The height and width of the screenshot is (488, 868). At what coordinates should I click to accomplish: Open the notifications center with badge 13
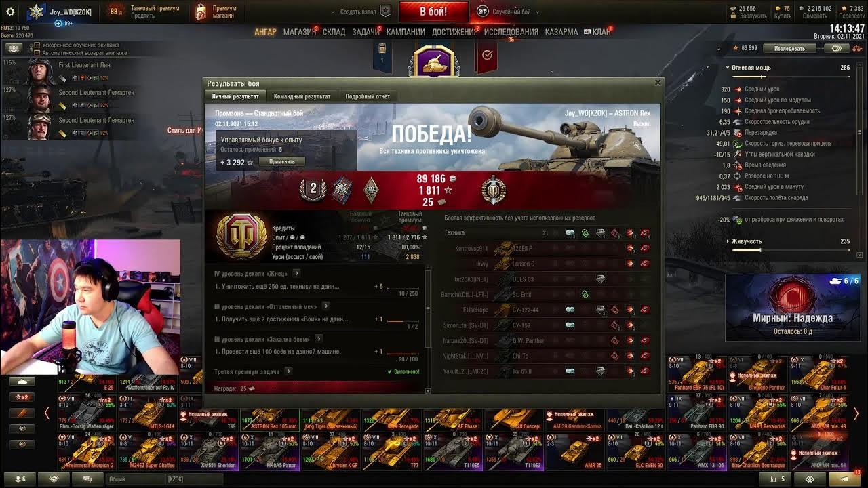coord(844,479)
